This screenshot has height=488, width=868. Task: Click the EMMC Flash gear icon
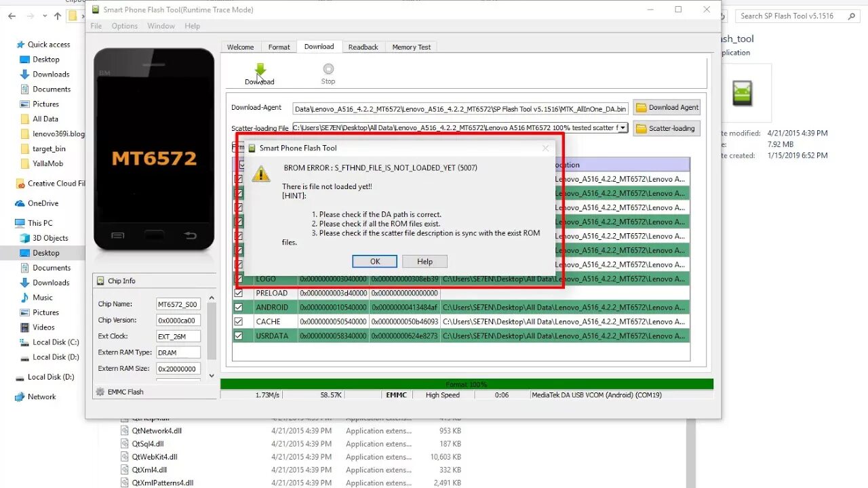(x=100, y=392)
